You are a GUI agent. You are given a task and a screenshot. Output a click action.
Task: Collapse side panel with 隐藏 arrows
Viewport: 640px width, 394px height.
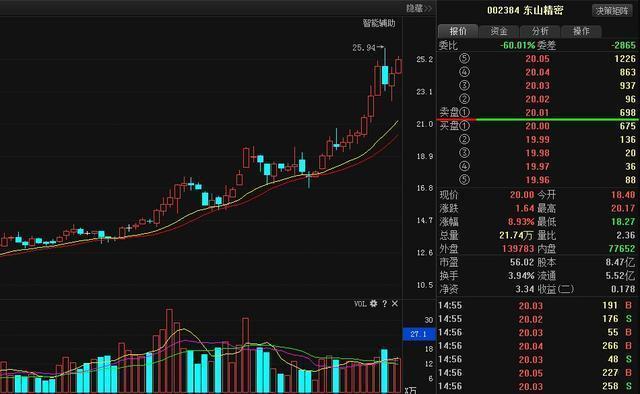pos(419,8)
